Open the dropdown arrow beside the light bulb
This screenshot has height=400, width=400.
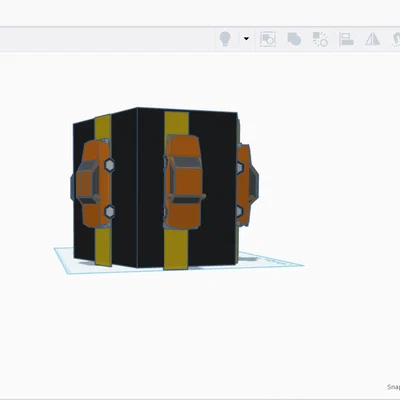tap(246, 39)
